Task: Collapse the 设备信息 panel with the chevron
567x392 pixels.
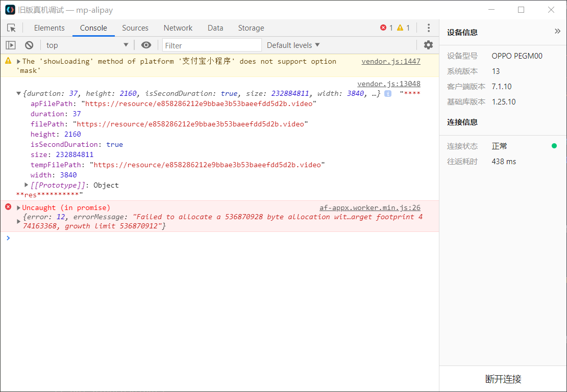Action: [557, 31]
